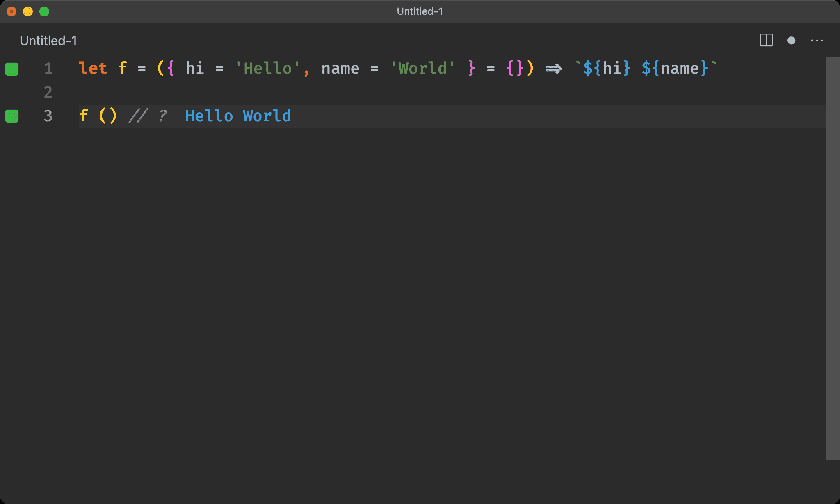The image size is (840, 504).
Task: Click the green coverage marker on line 1
Action: point(12,69)
